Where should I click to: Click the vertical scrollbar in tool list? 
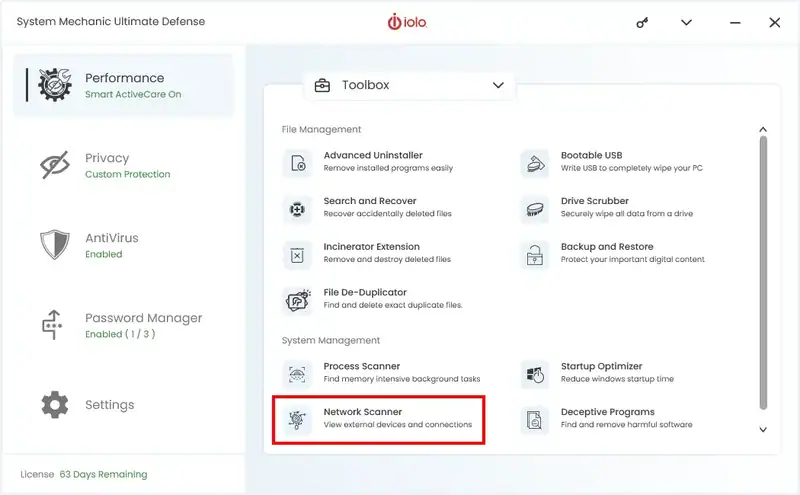pos(763,270)
